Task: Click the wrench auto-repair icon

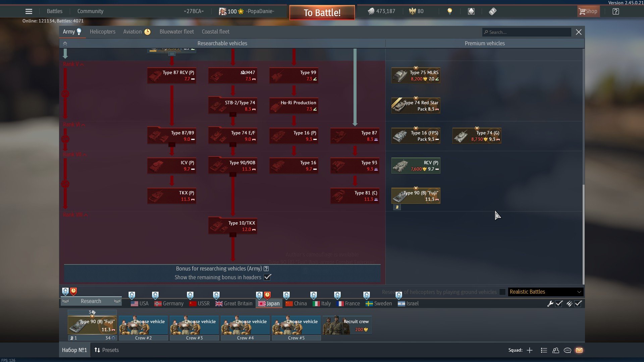Action: point(550,304)
